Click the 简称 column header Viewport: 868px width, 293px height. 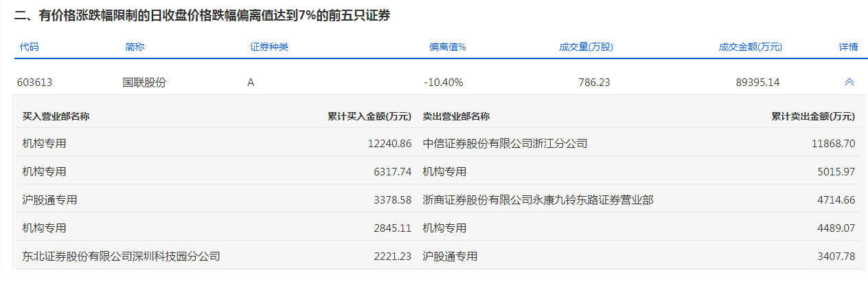[135, 47]
